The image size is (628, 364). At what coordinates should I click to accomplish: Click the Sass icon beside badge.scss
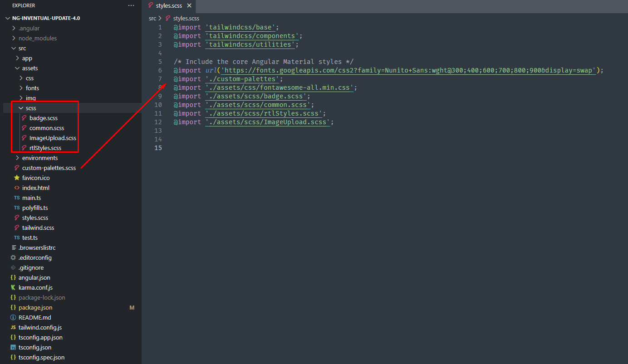[25, 118]
